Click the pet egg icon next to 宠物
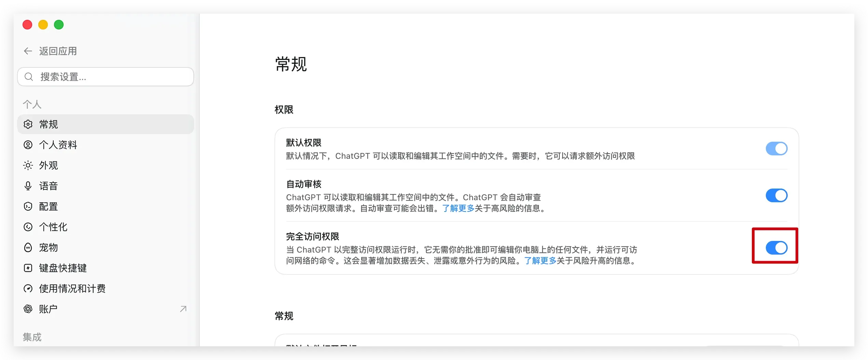This screenshot has height=360, width=868. coord(28,247)
